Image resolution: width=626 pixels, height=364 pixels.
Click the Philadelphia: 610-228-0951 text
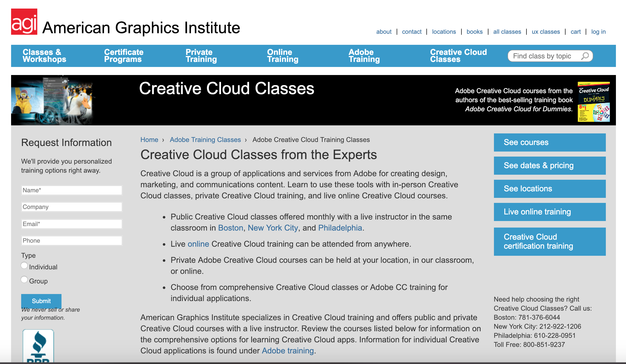[x=535, y=336]
